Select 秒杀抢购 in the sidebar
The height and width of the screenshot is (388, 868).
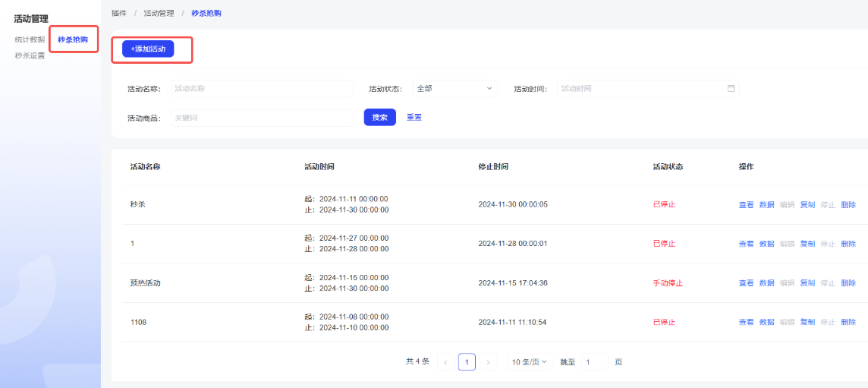click(x=73, y=39)
